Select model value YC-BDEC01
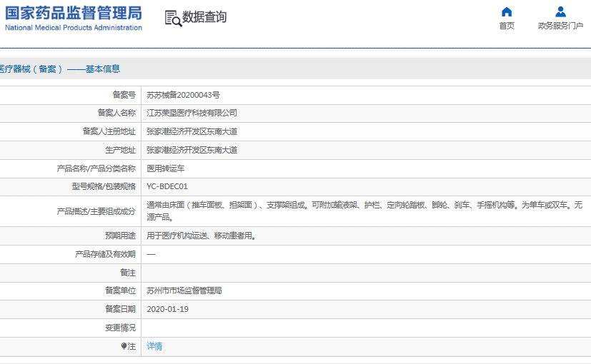This screenshot has width=591, height=364. coord(167,186)
